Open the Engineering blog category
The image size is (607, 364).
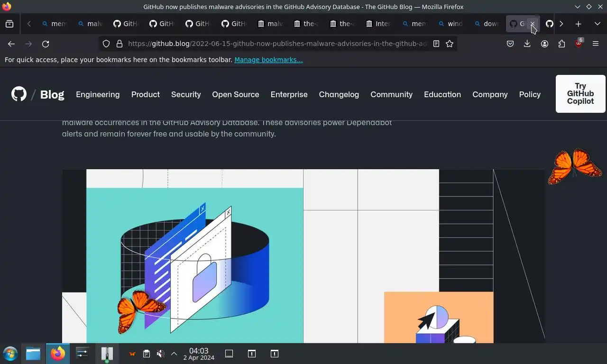coord(98,94)
